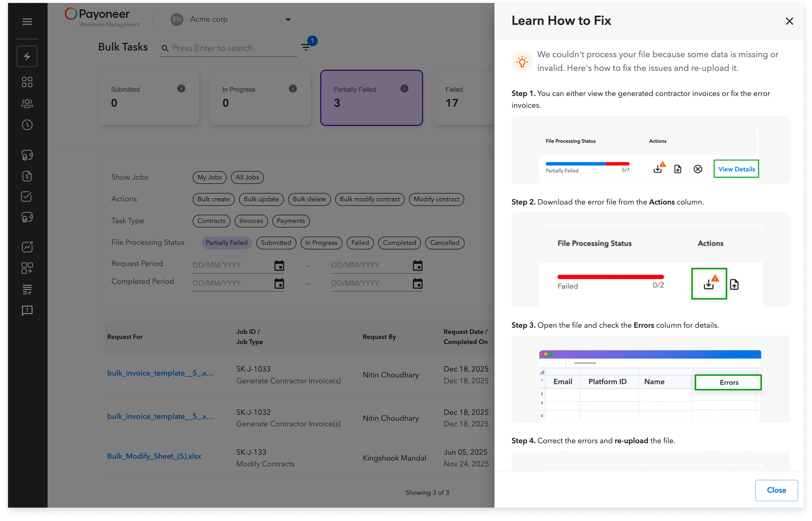Open the dashboard grid sidebar icon
The image size is (812, 521).
pyautogui.click(x=27, y=82)
